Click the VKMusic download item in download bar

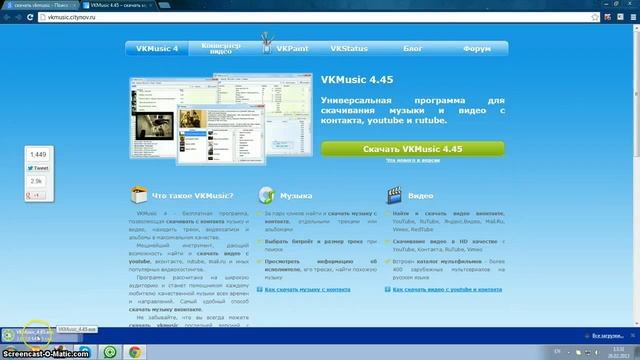point(41,336)
